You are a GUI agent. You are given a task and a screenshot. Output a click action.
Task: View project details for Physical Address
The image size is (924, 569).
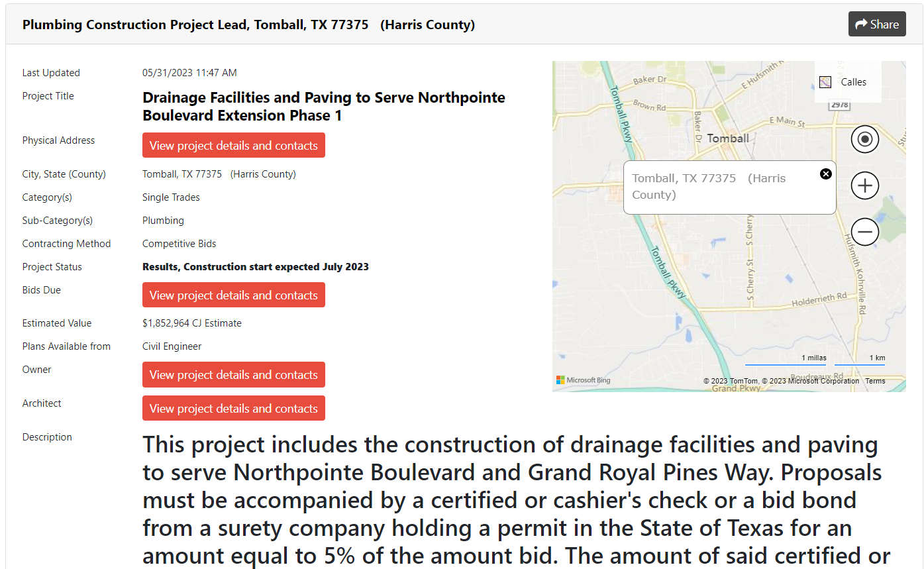tap(233, 145)
